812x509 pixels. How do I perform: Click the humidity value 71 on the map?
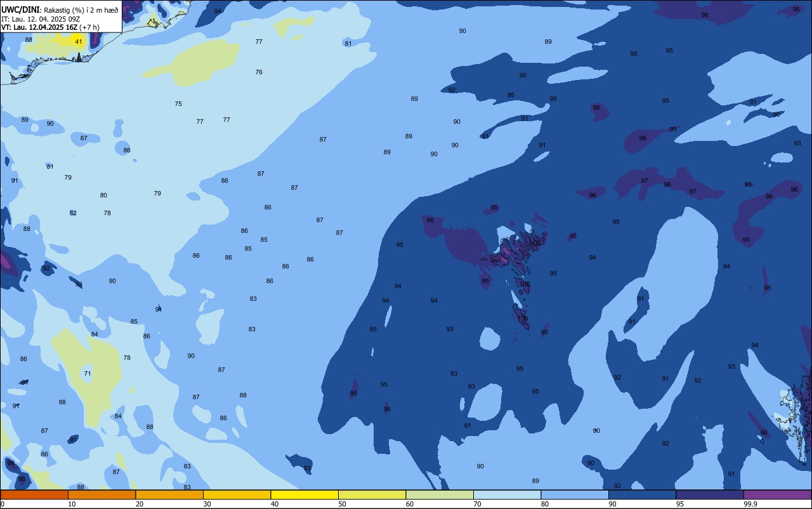point(88,373)
